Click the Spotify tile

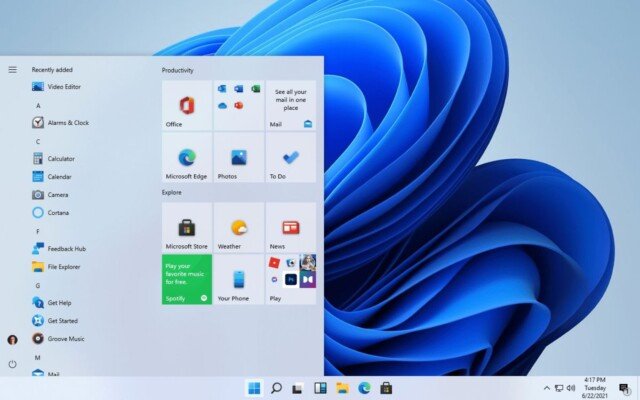tap(187, 279)
